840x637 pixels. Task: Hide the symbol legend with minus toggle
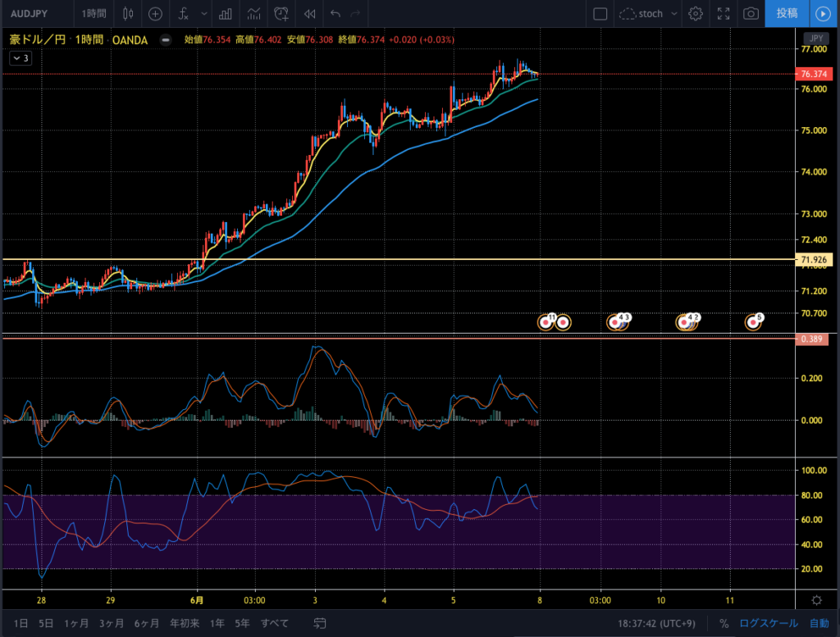166,39
